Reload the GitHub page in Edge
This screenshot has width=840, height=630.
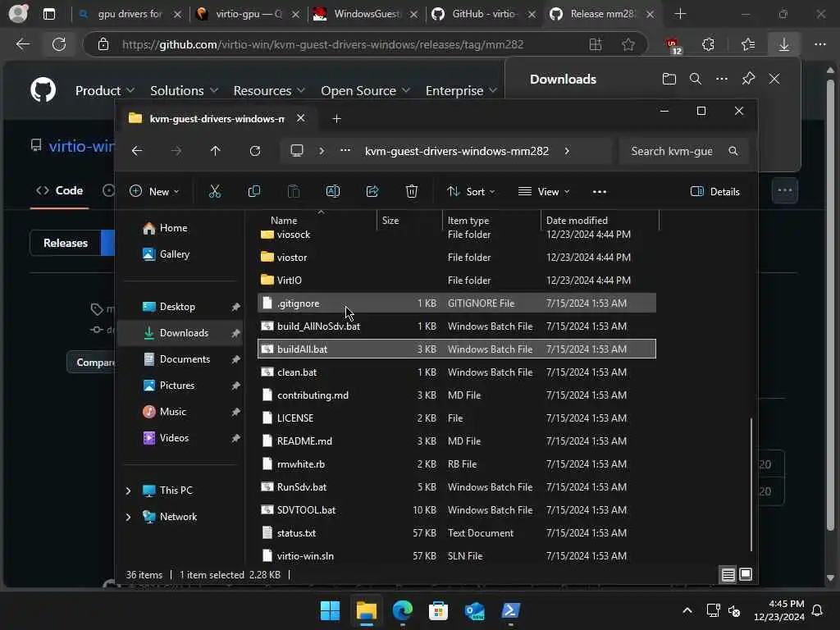(59, 44)
